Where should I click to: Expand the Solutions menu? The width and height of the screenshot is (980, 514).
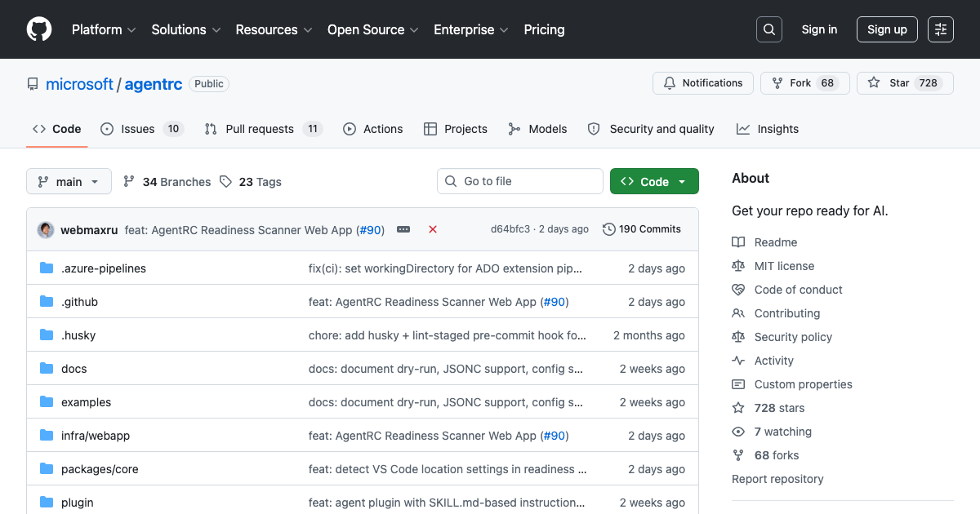click(186, 29)
